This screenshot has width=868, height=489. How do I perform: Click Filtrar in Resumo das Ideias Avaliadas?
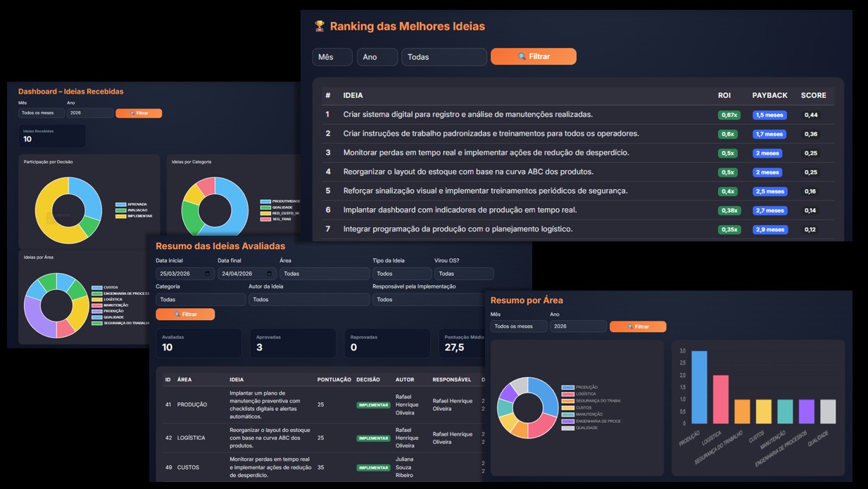tap(185, 315)
